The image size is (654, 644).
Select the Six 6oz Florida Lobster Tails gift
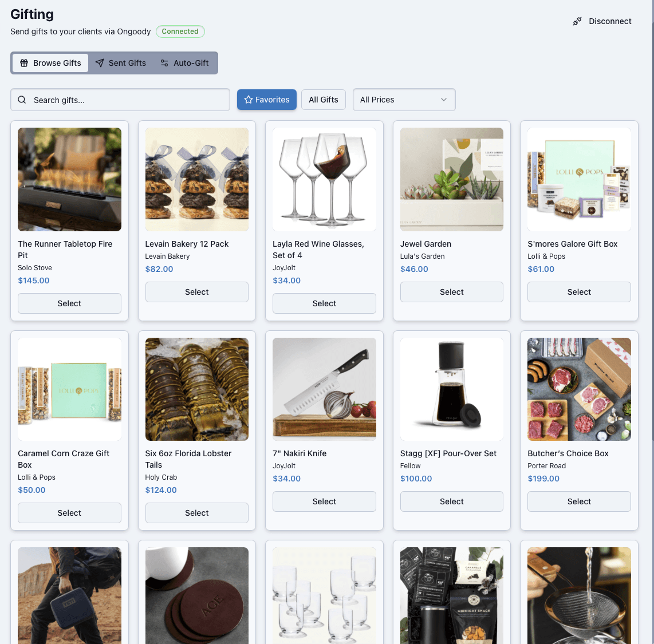click(x=197, y=513)
